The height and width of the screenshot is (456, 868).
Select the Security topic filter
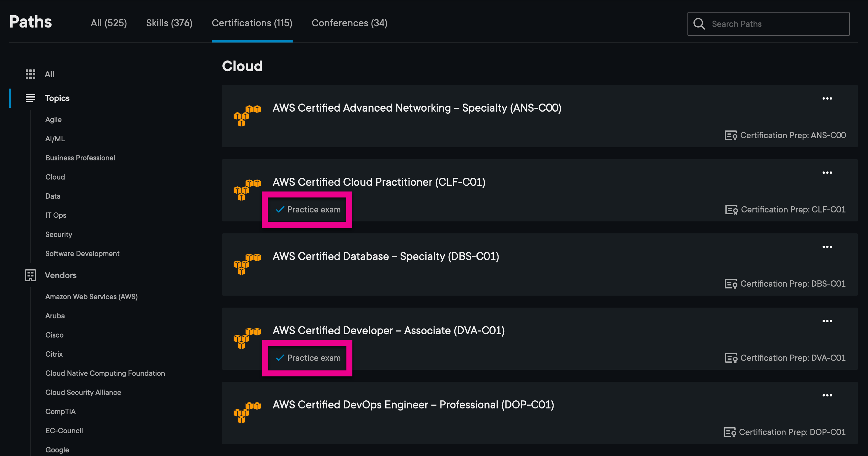coord(59,234)
